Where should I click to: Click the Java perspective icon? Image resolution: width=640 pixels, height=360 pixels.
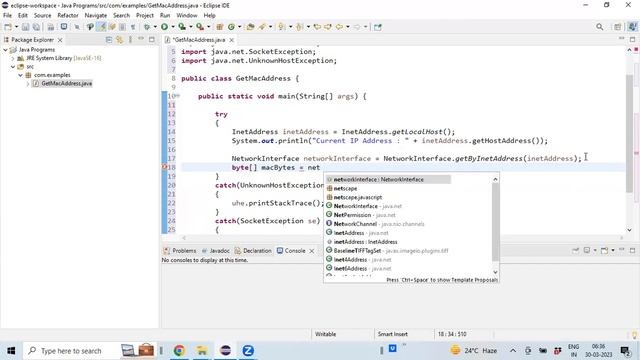click(x=632, y=27)
